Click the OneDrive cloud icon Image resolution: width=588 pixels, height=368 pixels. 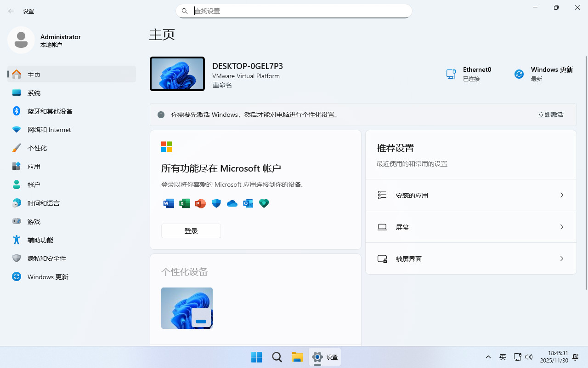point(232,203)
